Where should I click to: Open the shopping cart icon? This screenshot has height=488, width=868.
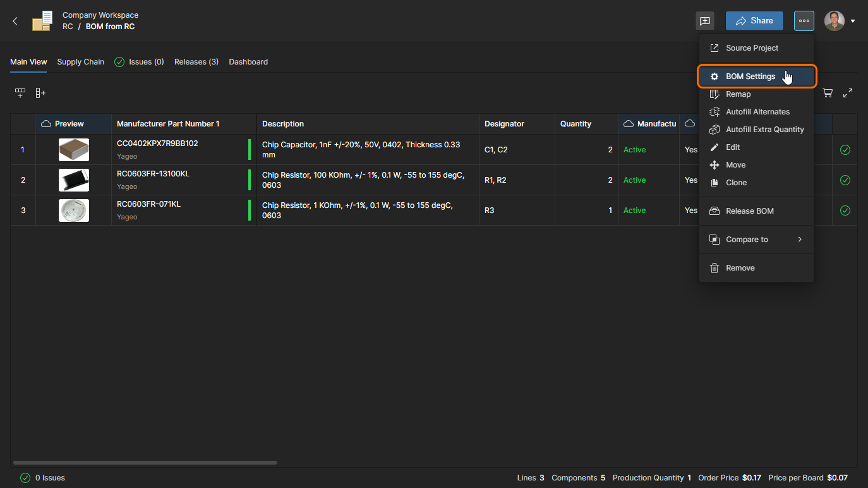827,93
